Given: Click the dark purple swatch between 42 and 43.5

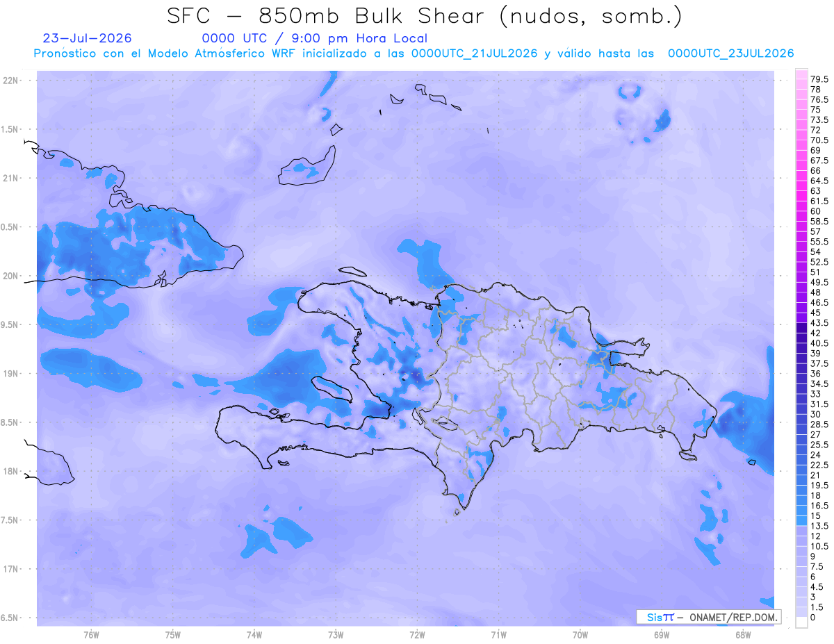Looking at the screenshot, I should click(x=801, y=328).
